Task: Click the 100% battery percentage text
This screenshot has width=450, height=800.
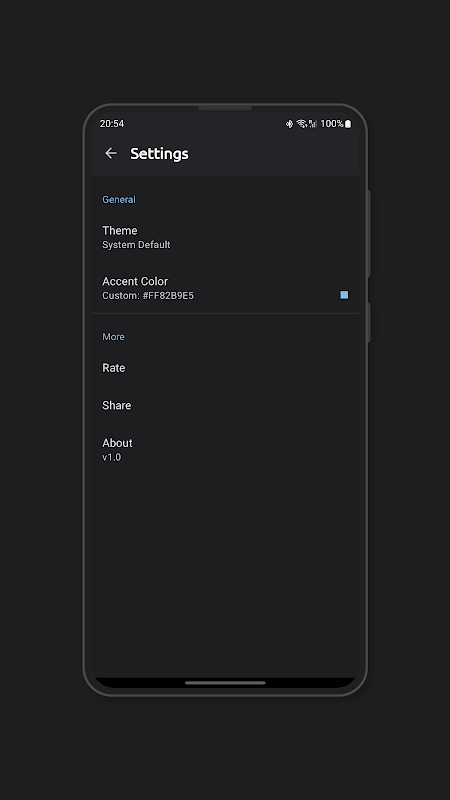Action: pyautogui.click(x=332, y=123)
